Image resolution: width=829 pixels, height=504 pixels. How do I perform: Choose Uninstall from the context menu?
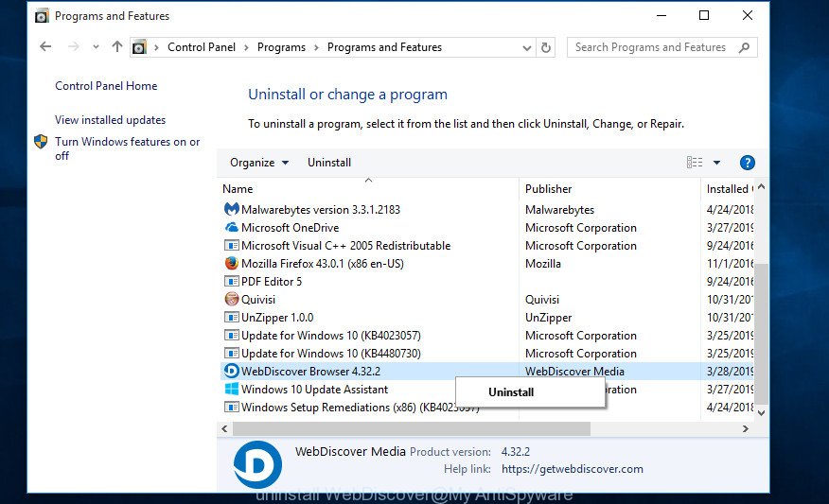pyautogui.click(x=530, y=392)
